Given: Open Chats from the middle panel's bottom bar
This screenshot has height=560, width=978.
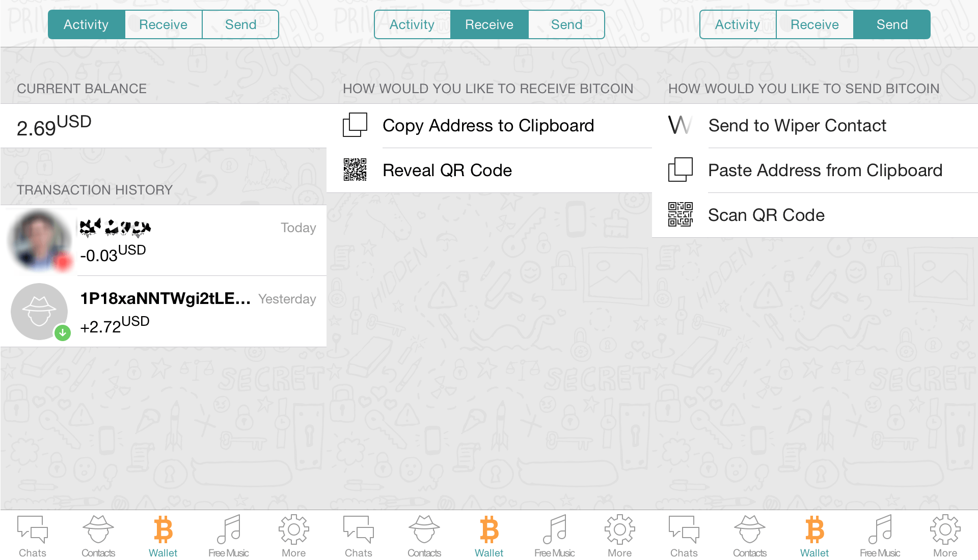Looking at the screenshot, I should 358,536.
